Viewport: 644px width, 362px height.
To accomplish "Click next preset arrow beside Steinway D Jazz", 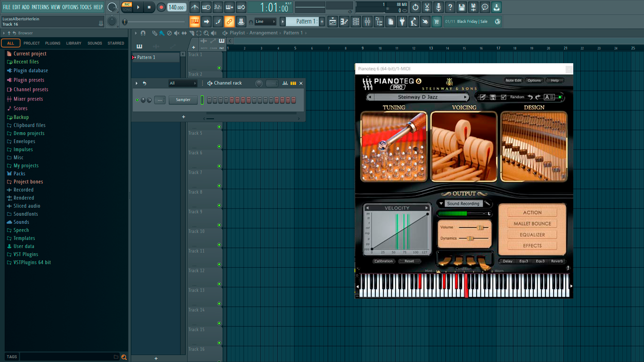I will [x=465, y=97].
